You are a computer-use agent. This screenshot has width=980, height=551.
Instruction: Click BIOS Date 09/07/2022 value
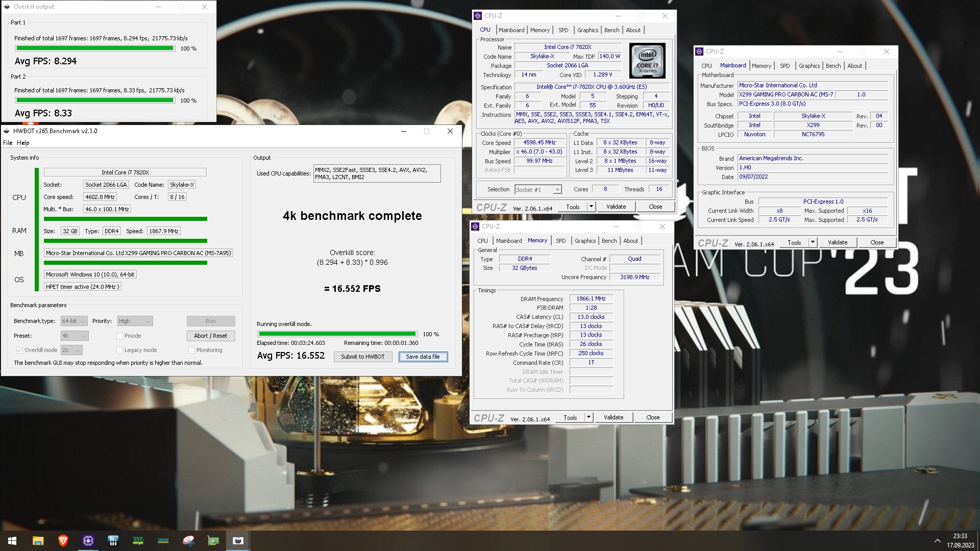pyautogui.click(x=813, y=177)
